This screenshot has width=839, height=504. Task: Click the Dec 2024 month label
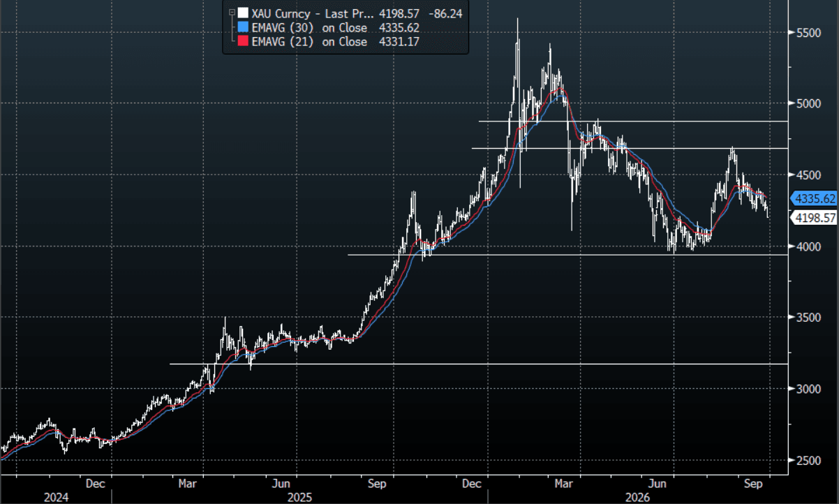pyautogui.click(x=95, y=483)
